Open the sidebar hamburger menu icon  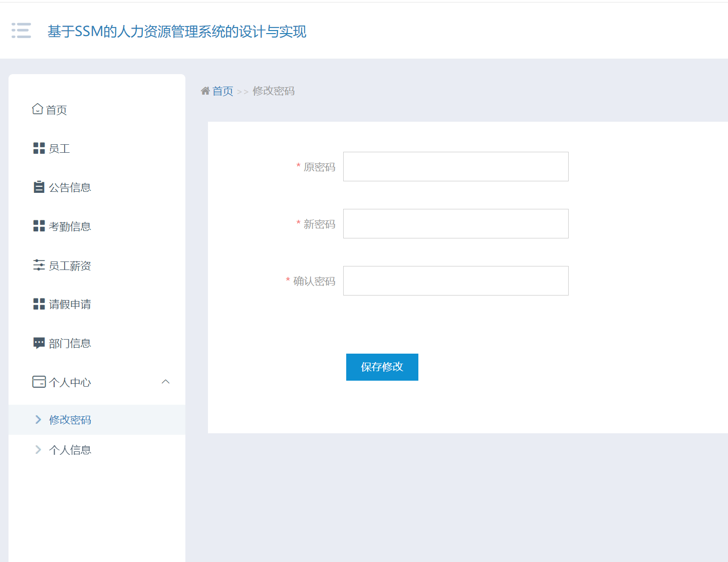[21, 31]
